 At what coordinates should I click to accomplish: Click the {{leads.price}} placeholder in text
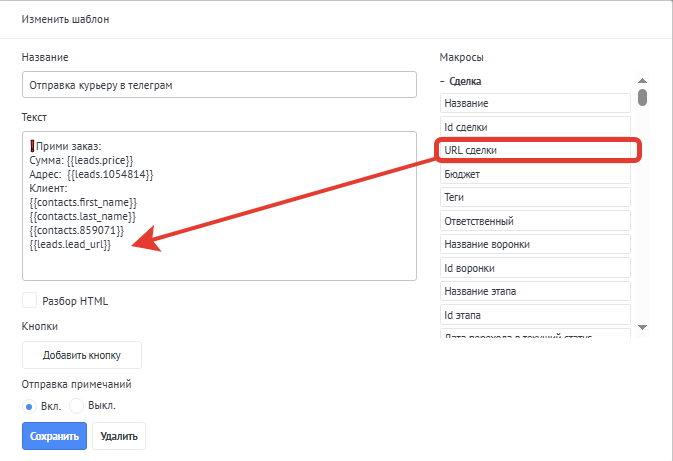click(100, 161)
